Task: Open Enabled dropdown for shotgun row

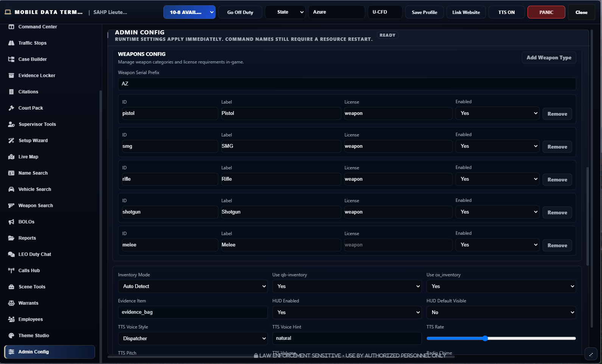Action: (x=498, y=212)
